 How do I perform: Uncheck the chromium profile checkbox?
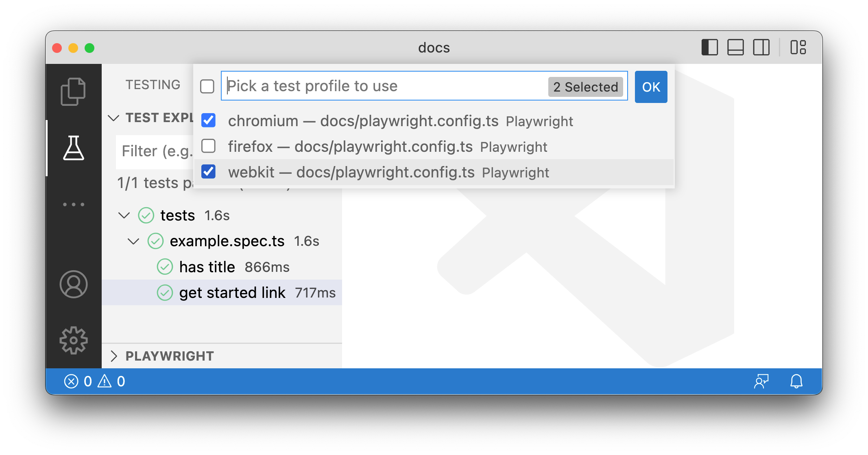pyautogui.click(x=209, y=120)
